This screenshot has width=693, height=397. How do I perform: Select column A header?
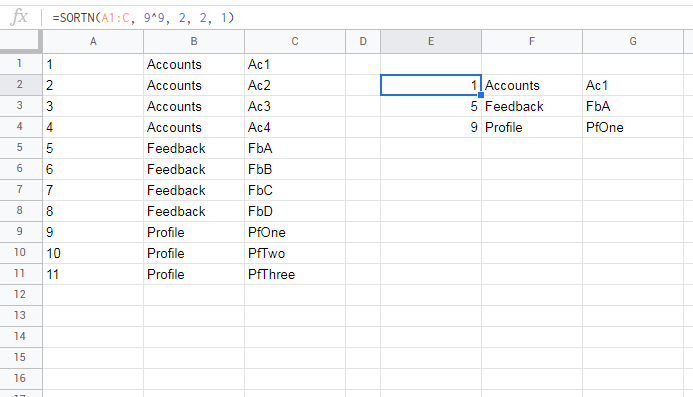(x=93, y=42)
